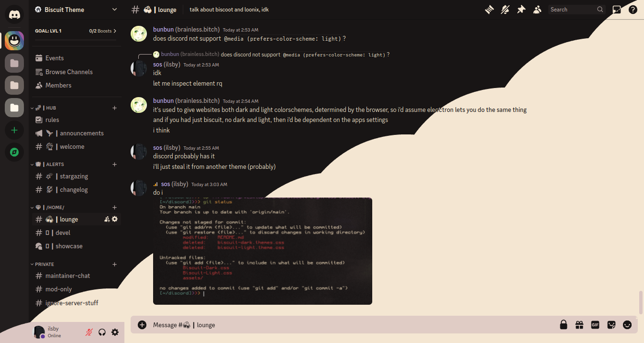Click the lounge channel topic text

[x=229, y=10]
